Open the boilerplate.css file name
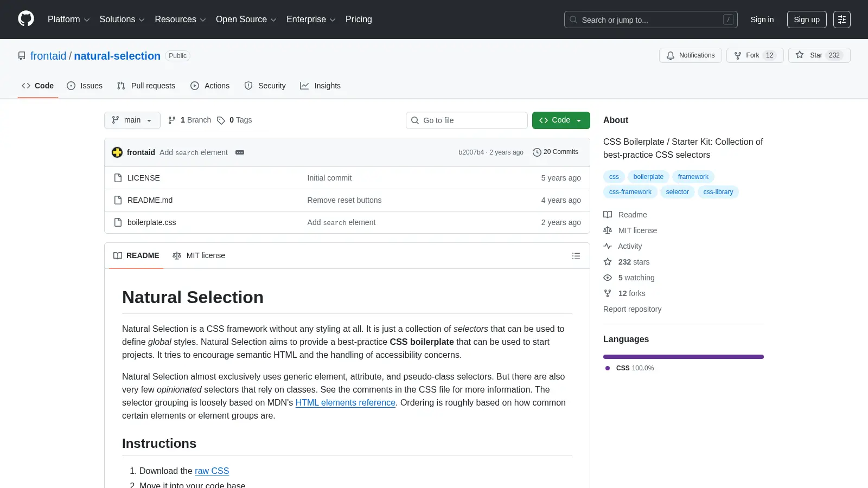Screen dimensions: 868x488 [151, 222]
